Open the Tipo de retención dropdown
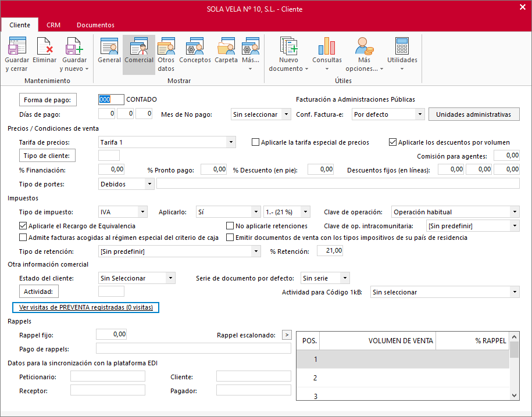Viewport: 532px width, 417px height. [256, 251]
